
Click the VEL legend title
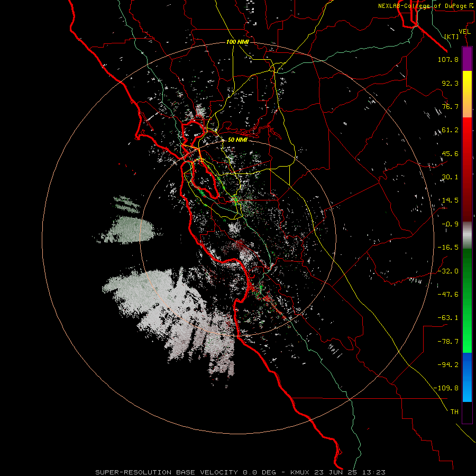pyautogui.click(x=464, y=32)
